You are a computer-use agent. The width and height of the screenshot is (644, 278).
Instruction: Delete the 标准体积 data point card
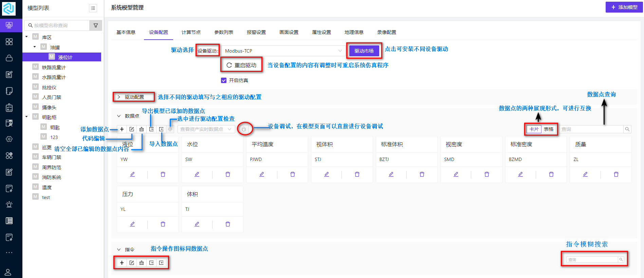422,174
